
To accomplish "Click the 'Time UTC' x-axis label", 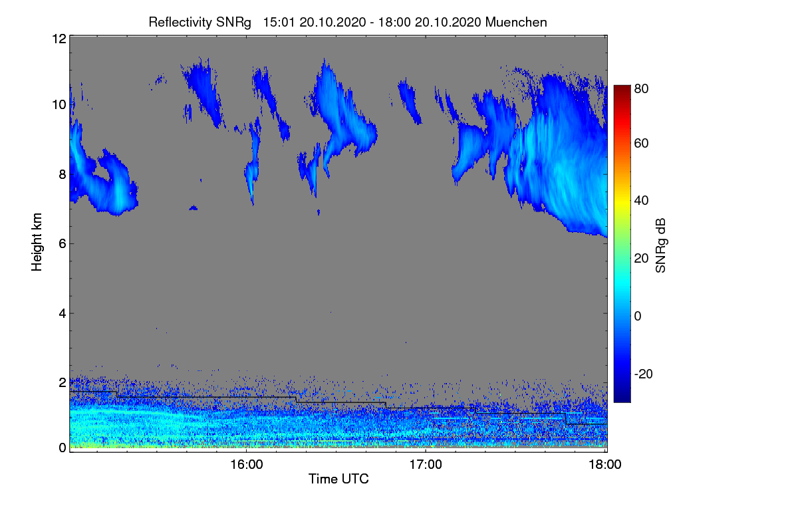I will pyautogui.click(x=338, y=479).
